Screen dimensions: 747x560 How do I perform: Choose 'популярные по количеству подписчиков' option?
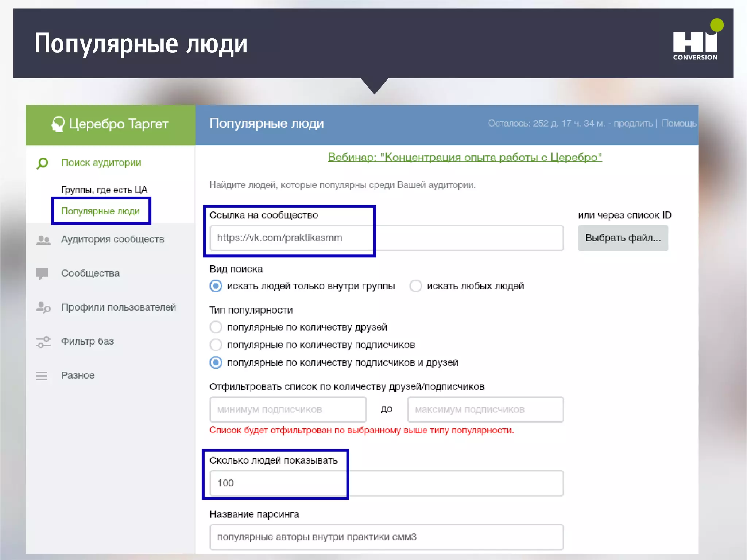tap(216, 345)
